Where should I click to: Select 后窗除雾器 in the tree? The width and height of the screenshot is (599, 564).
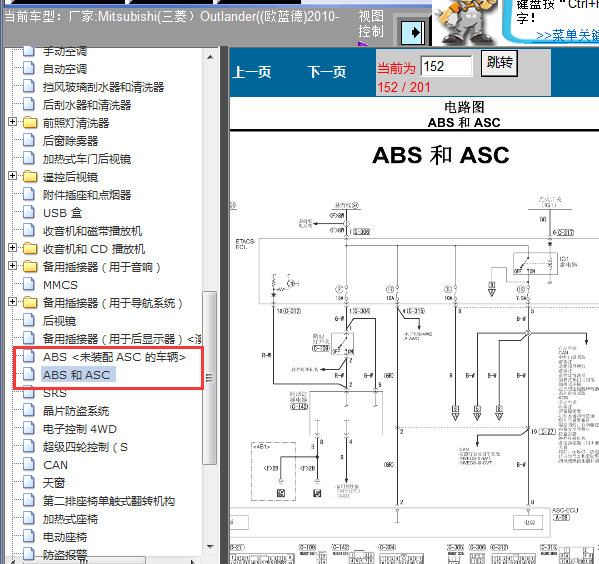[70, 141]
